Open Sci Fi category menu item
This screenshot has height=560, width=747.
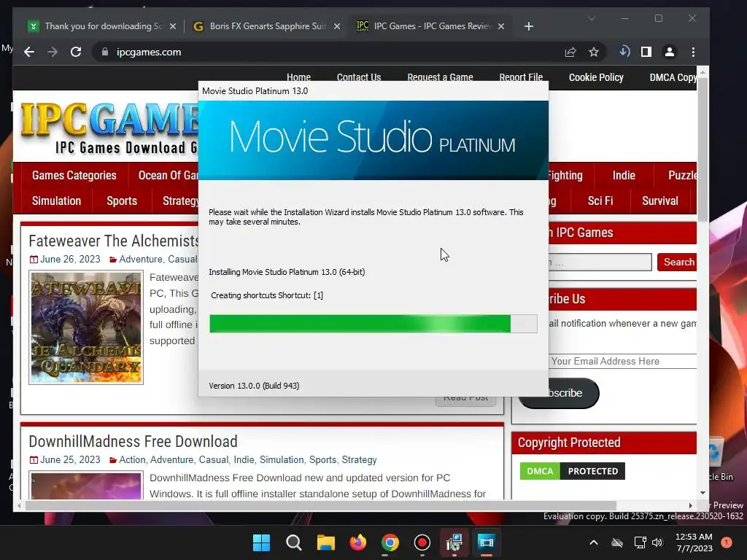(600, 201)
